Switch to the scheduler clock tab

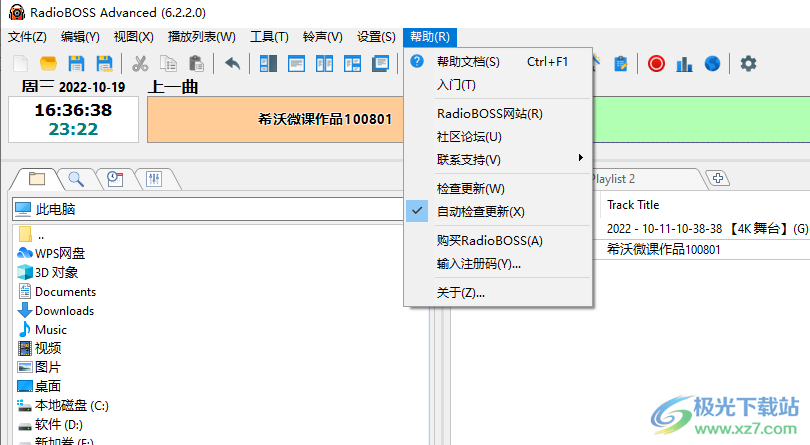click(x=115, y=179)
